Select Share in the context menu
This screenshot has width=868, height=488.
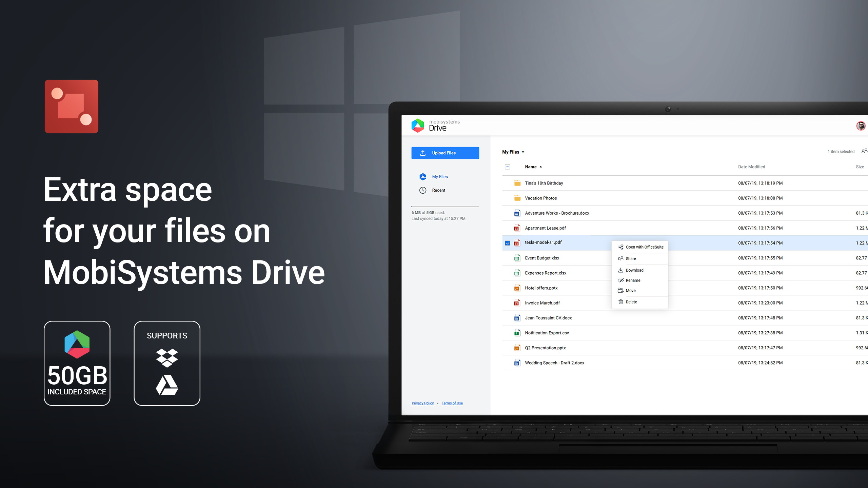pos(640,259)
